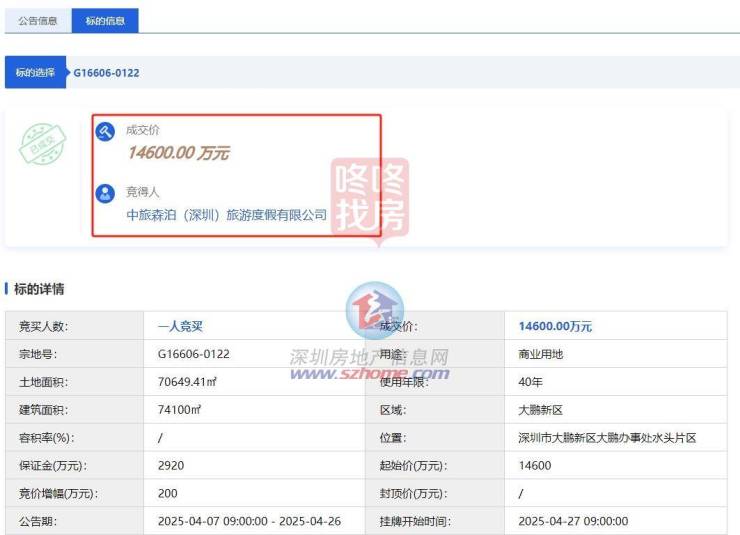Image resolution: width=740 pixels, height=535 pixels.
Task: Click the 土地面积 label
Action: (x=43, y=382)
